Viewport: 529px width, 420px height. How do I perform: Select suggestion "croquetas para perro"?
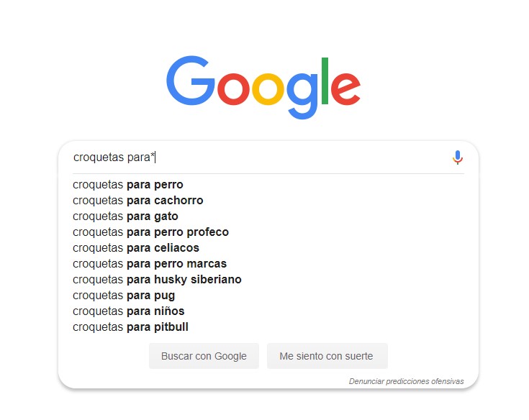128,185
